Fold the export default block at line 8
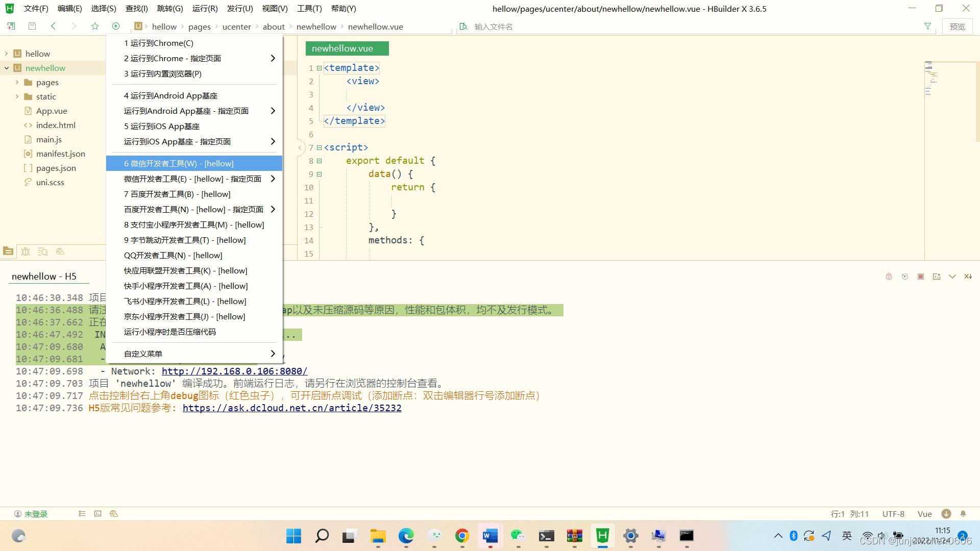This screenshot has height=551, width=980. [x=319, y=161]
